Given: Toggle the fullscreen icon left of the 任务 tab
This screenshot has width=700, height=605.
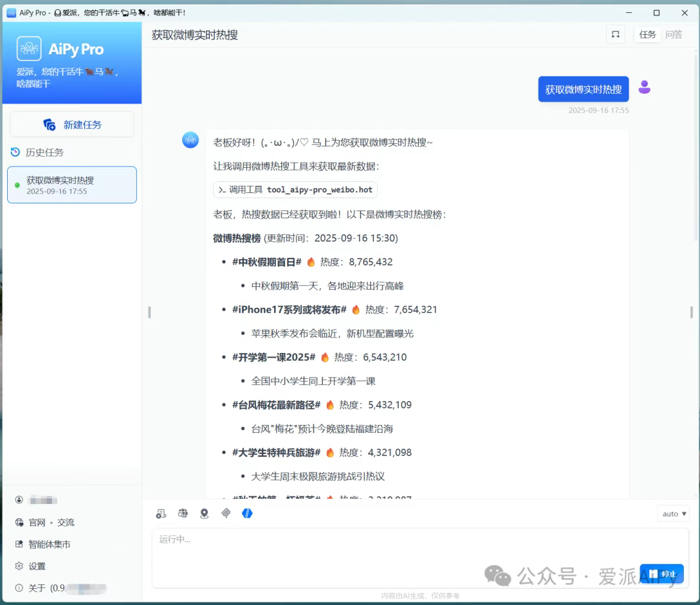Looking at the screenshot, I should click(615, 34).
